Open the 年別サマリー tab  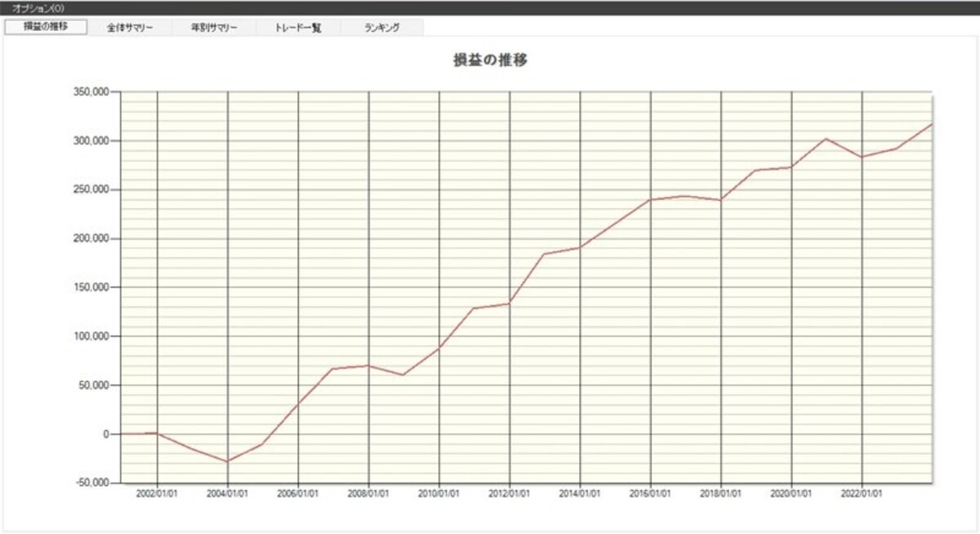pyautogui.click(x=214, y=28)
